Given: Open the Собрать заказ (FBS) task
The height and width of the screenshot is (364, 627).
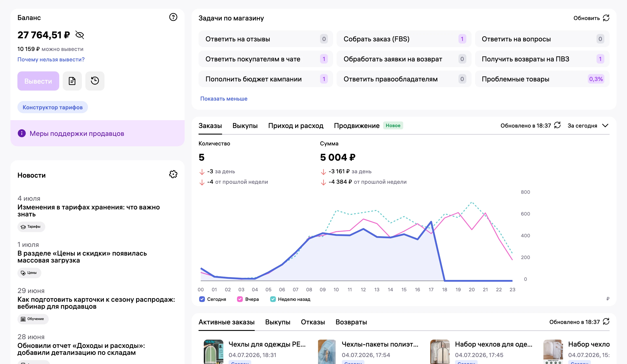Looking at the screenshot, I should [x=404, y=39].
